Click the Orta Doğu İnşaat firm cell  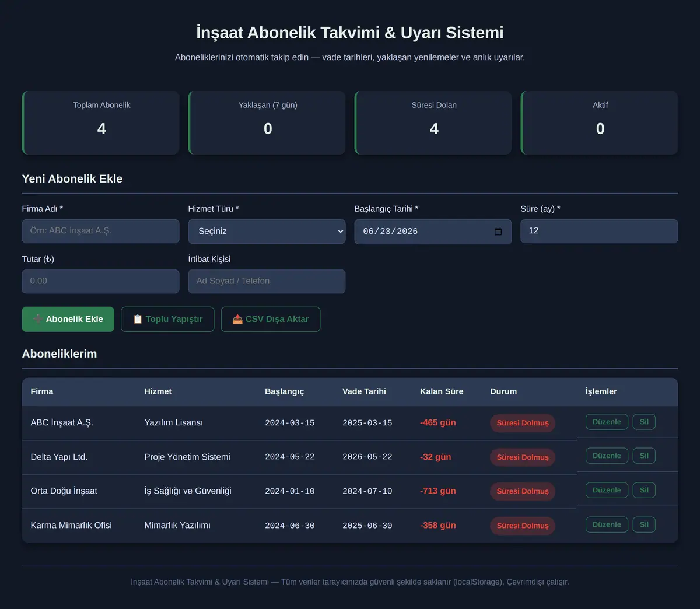pos(64,491)
